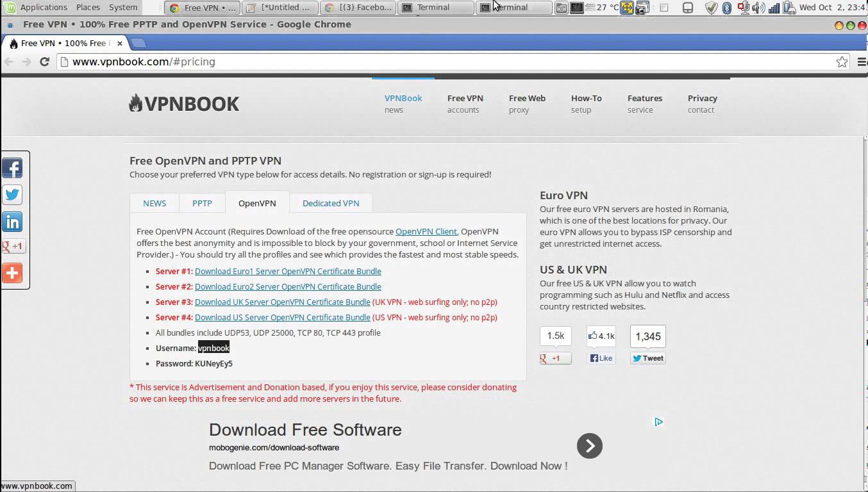Viewport: 868px width, 492px height.
Task: Click the browser forward arrow
Action: pos(26,61)
